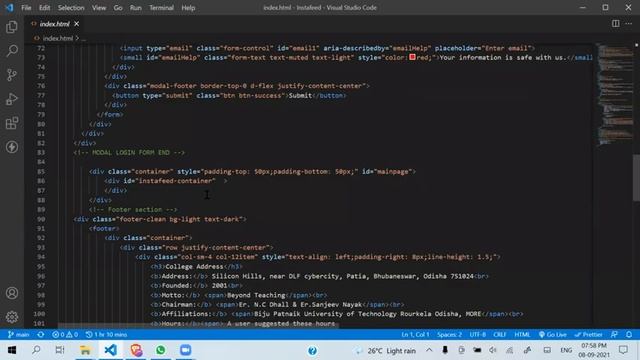Open the Run menu

tap(136, 8)
